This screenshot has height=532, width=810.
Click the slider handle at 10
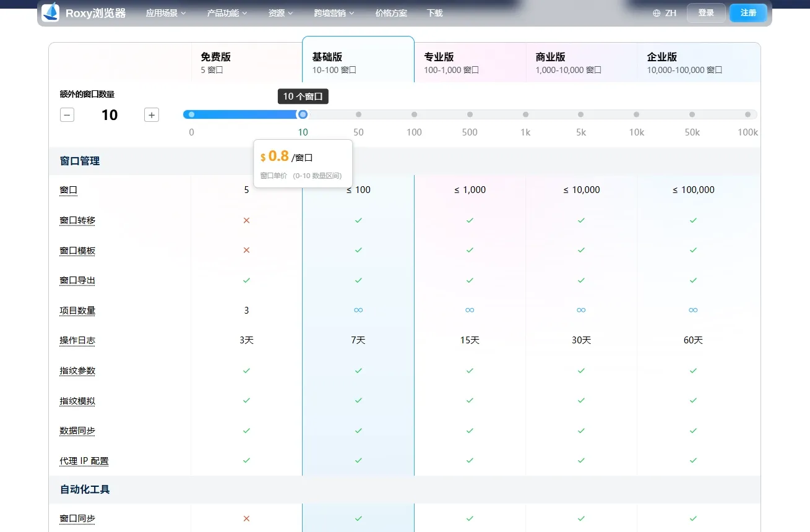(x=303, y=114)
